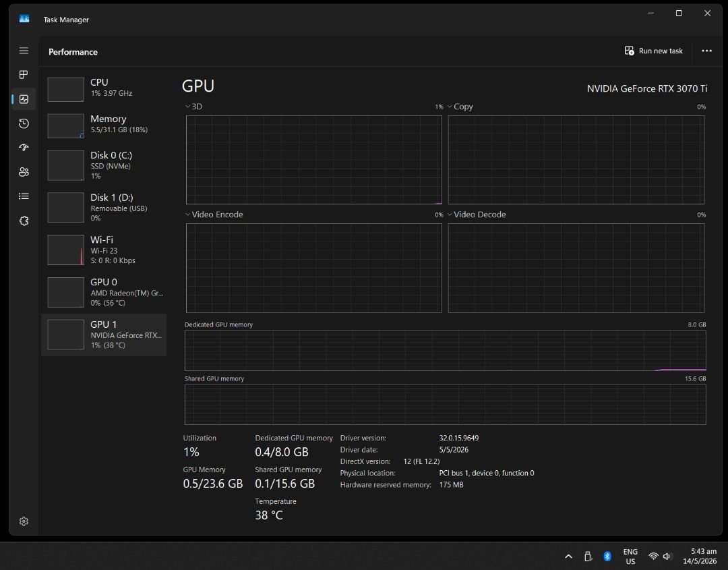Select GPU 1 NVIDIA GeForce entry

point(104,335)
